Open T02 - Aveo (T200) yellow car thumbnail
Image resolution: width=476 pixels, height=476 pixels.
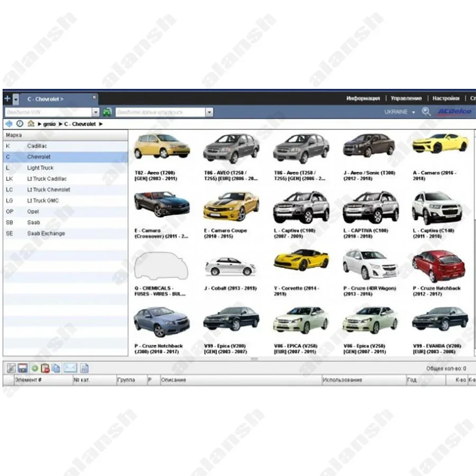tap(162, 147)
